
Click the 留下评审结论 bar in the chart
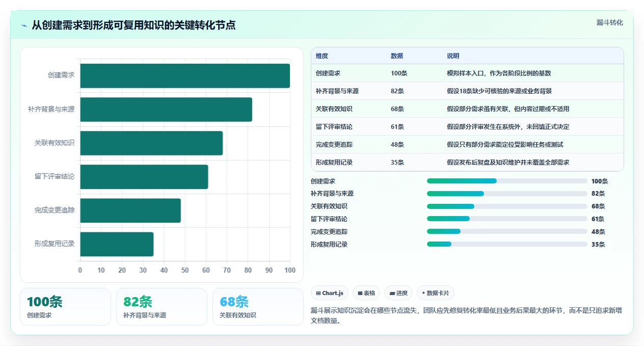point(144,176)
